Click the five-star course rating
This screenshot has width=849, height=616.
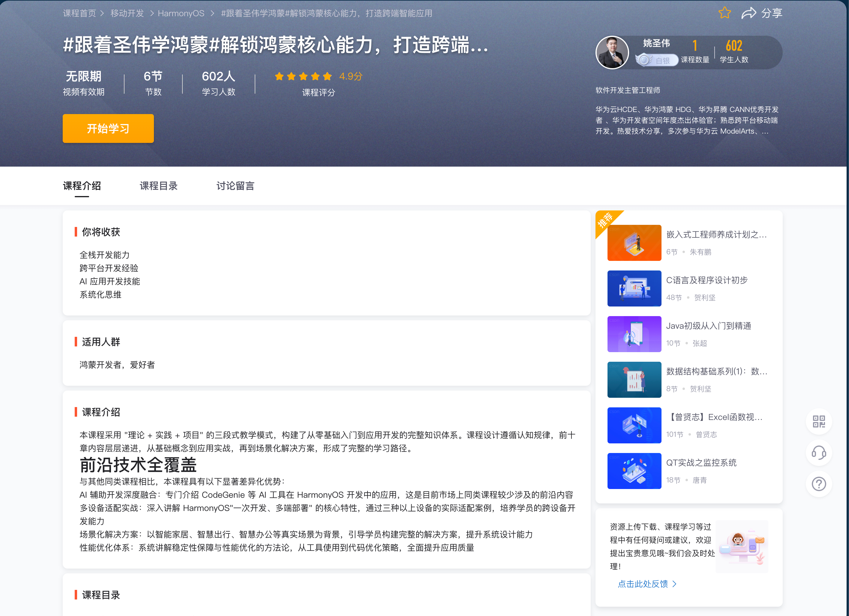tap(303, 76)
